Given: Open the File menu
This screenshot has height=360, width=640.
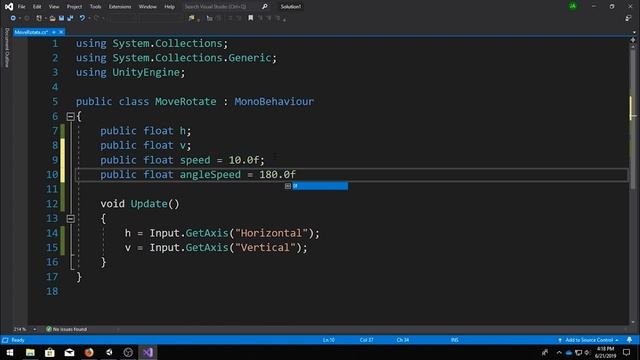Looking at the screenshot, I should pyautogui.click(x=22, y=7).
